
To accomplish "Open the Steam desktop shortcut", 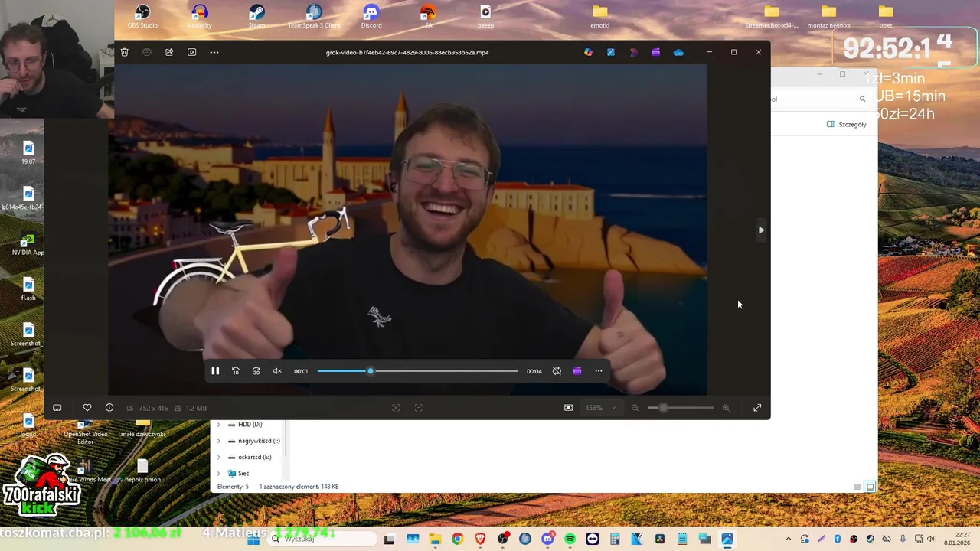I will [x=256, y=17].
